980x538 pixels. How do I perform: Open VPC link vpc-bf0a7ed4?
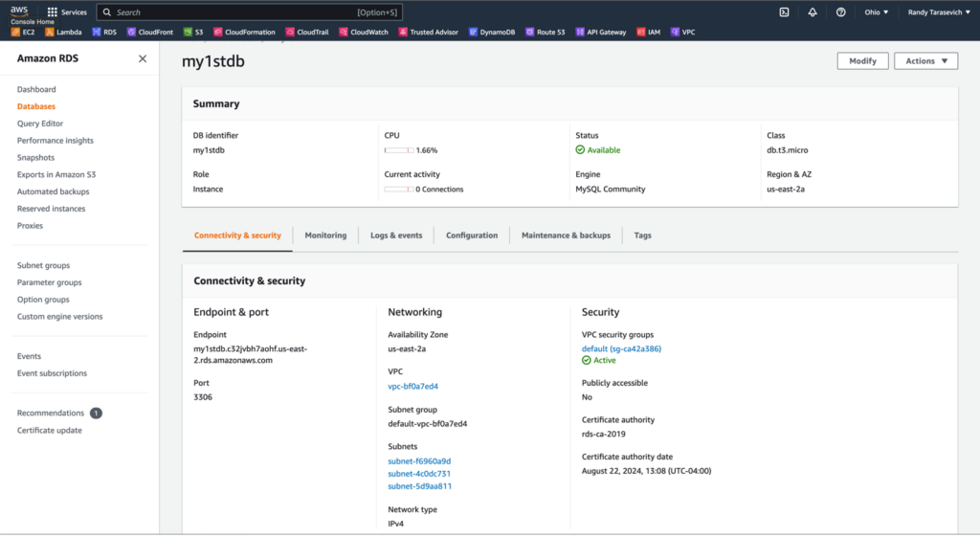click(x=413, y=386)
